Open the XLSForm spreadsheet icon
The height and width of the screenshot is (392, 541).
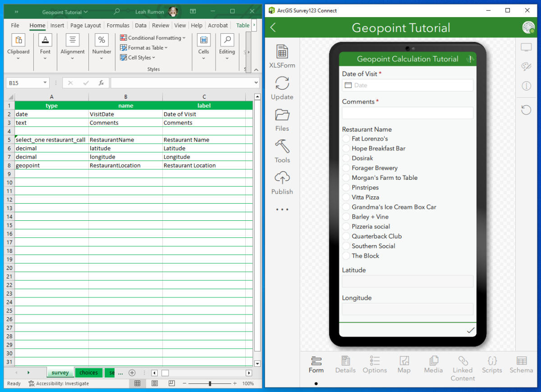pyautogui.click(x=282, y=52)
